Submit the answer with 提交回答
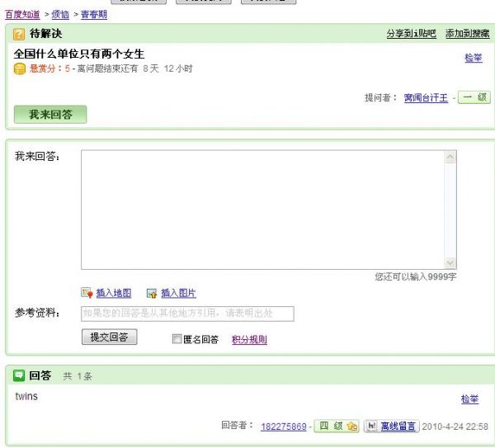495x448 pixels. 110,337
